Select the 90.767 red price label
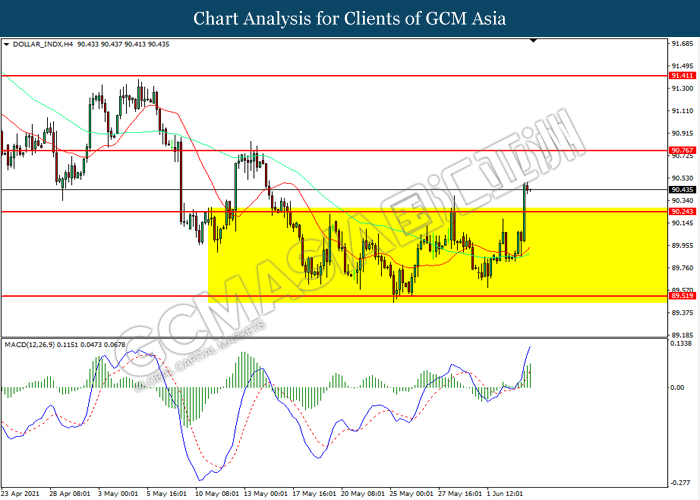 pyautogui.click(x=682, y=150)
